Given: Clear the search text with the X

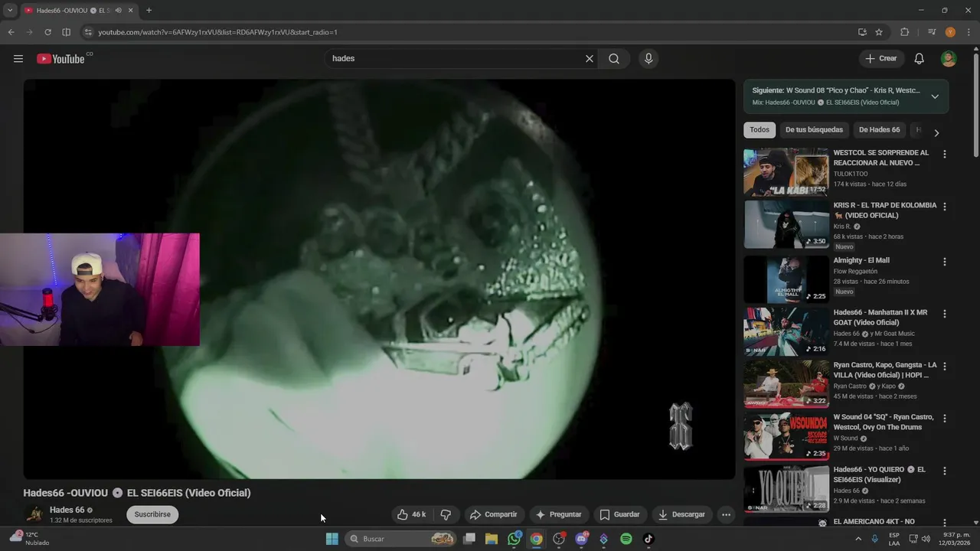Looking at the screenshot, I should [x=590, y=59].
